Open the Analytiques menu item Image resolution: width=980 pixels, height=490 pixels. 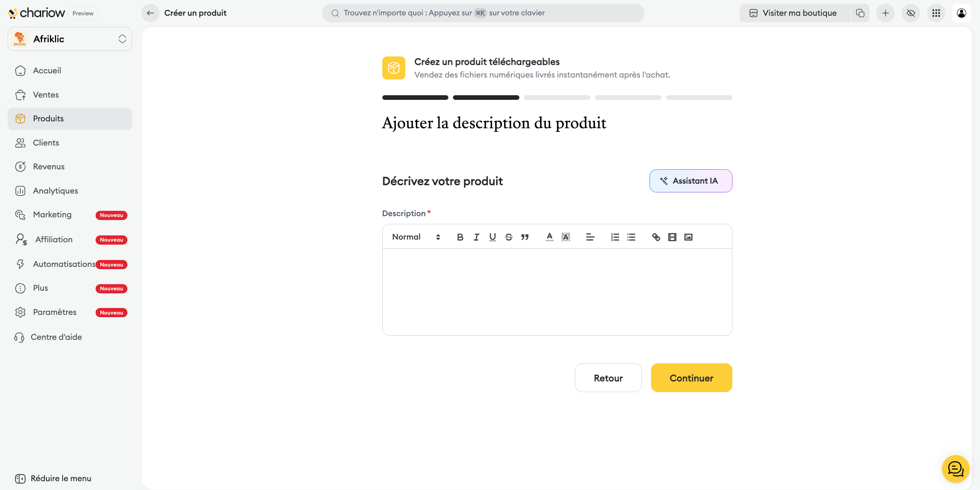point(55,190)
